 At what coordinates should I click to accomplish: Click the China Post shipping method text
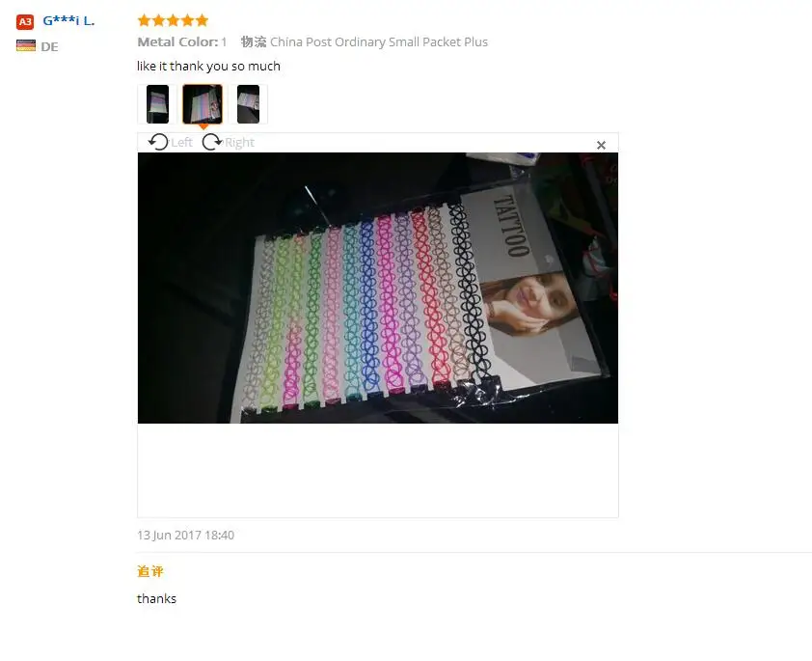(379, 41)
